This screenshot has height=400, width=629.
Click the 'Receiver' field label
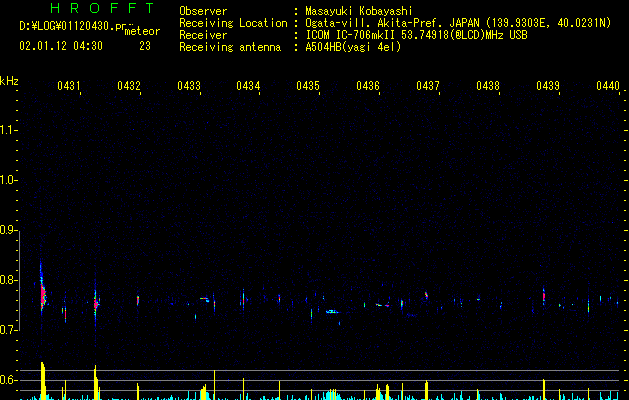pyautogui.click(x=203, y=35)
